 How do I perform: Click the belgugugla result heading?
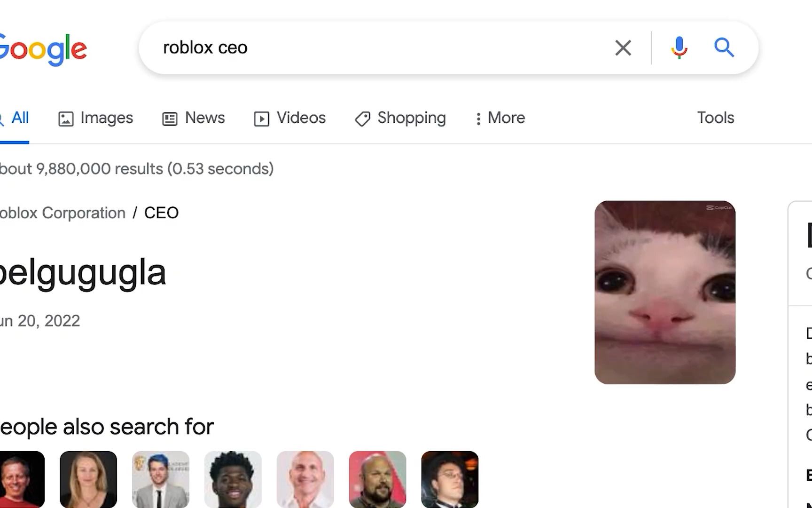(x=83, y=273)
